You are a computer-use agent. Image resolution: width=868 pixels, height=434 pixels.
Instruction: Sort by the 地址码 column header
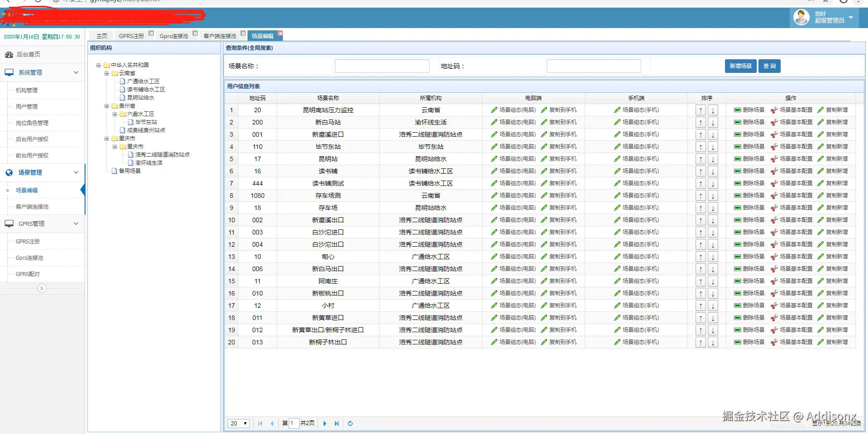(x=258, y=98)
